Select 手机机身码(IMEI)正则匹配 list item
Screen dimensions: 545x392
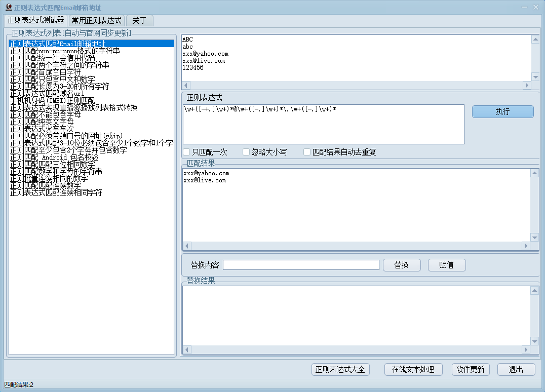click(52, 101)
